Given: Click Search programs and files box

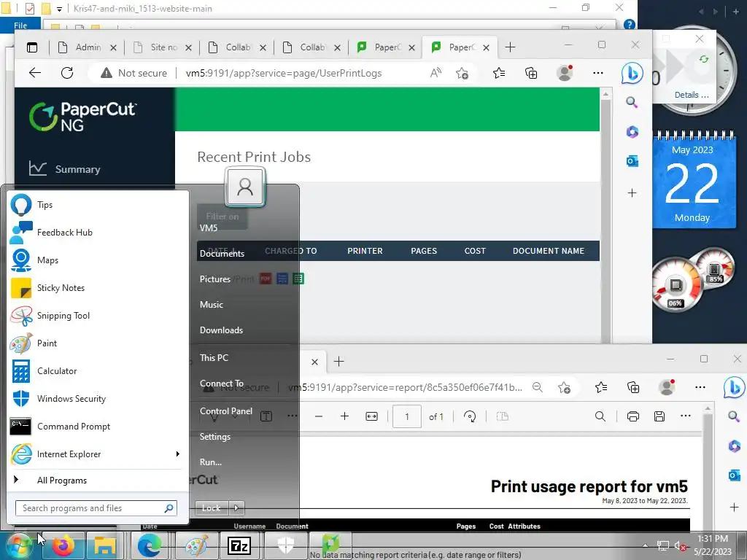Looking at the screenshot, I should point(96,508).
